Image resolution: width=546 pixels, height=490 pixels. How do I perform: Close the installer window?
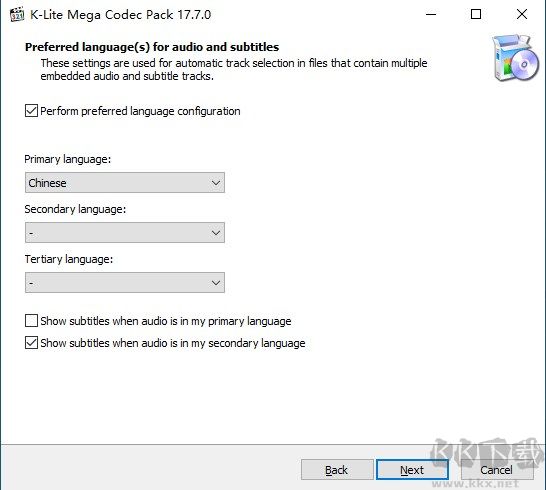pyautogui.click(x=522, y=14)
